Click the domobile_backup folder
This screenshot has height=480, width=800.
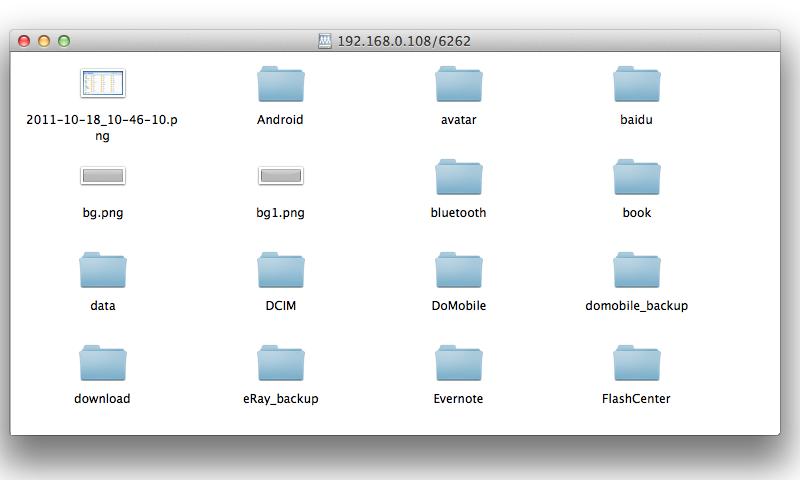pyautogui.click(x=636, y=271)
